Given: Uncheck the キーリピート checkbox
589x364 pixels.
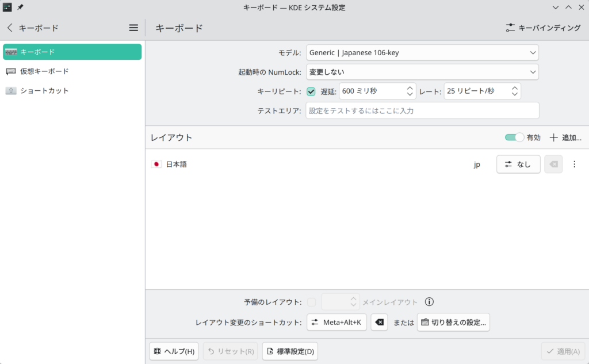Looking at the screenshot, I should (x=311, y=91).
